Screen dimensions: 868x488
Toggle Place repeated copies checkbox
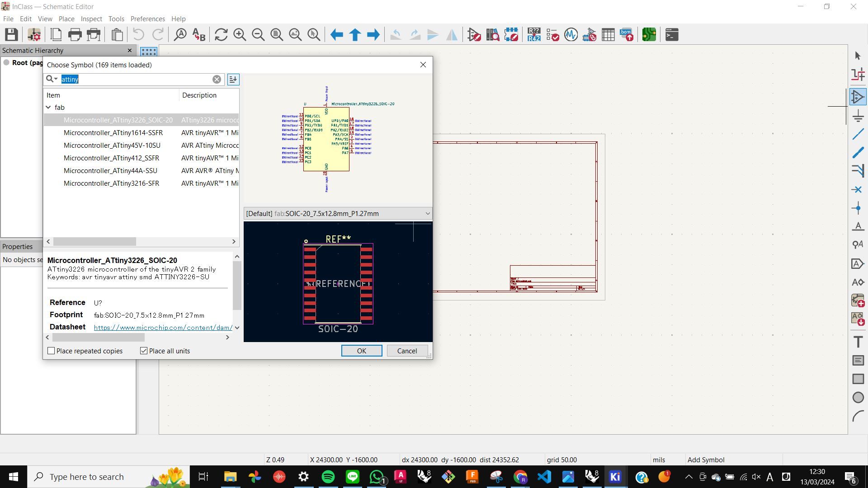pyautogui.click(x=51, y=351)
